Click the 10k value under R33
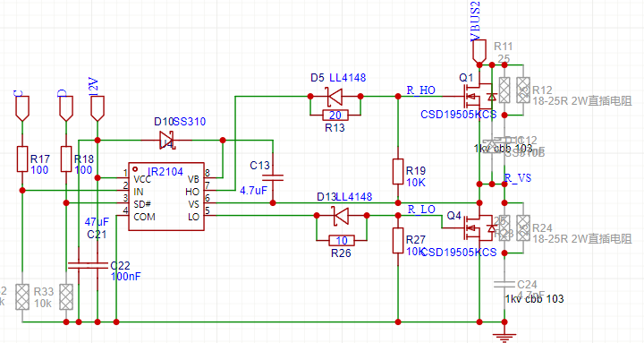Viewport: 644px width, 343px height. [x=43, y=304]
